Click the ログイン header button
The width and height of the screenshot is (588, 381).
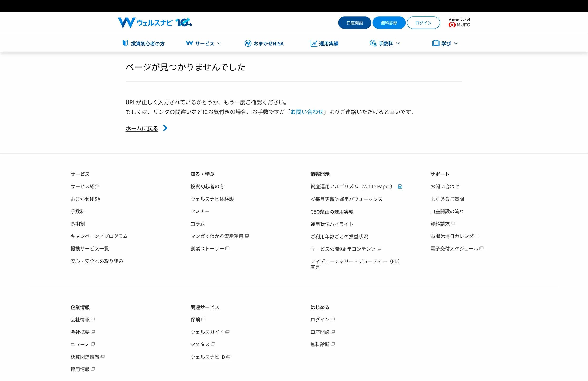click(423, 23)
